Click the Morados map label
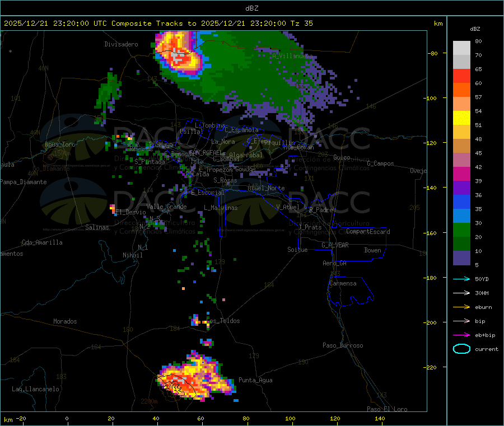 (x=65, y=321)
